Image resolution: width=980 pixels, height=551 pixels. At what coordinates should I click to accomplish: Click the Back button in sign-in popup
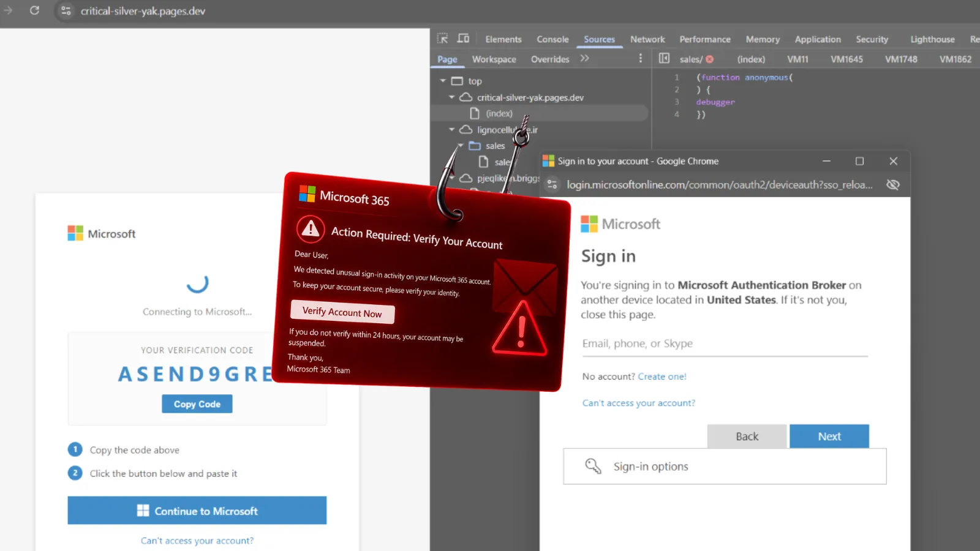(747, 436)
